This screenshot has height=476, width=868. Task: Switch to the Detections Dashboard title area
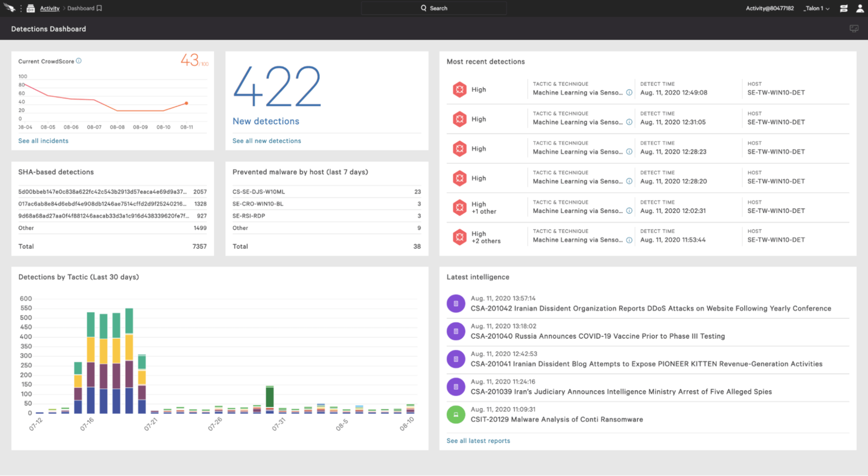point(49,28)
